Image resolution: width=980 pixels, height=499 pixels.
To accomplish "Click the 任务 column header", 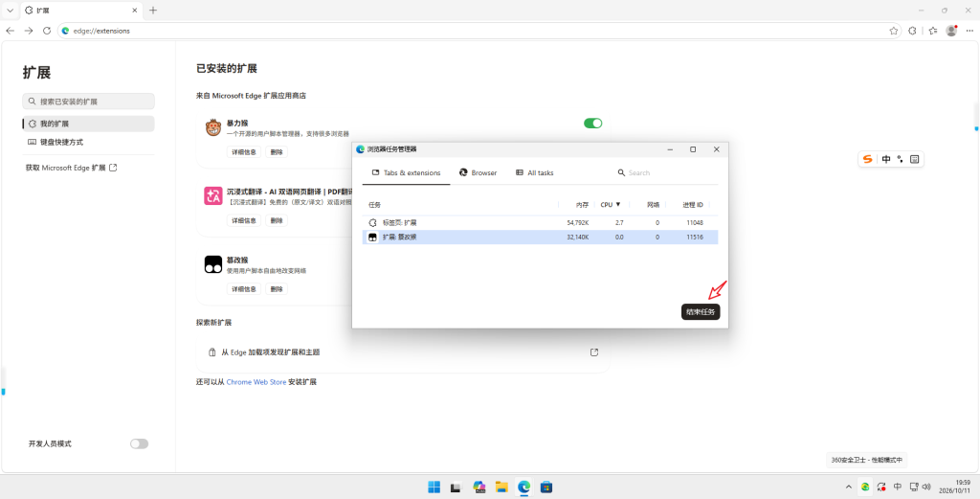I will (374, 204).
